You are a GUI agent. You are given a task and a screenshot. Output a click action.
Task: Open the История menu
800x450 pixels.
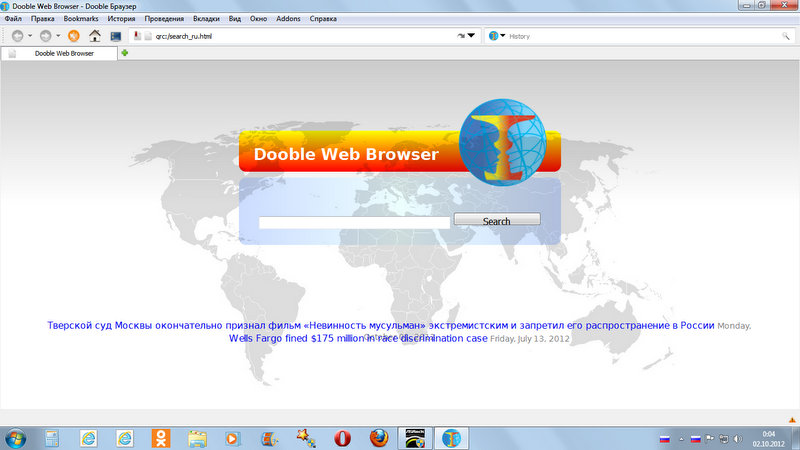[121, 18]
